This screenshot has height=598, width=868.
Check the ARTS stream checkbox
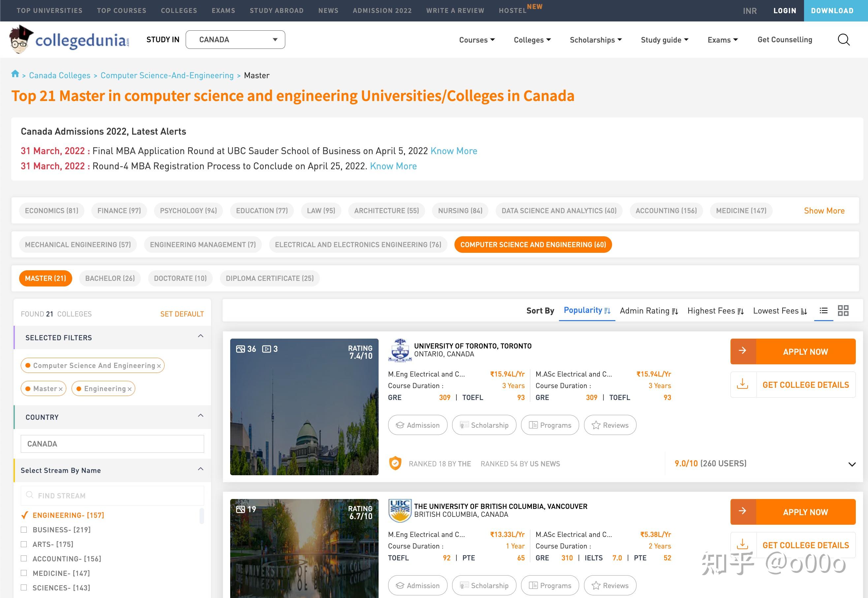tap(24, 544)
